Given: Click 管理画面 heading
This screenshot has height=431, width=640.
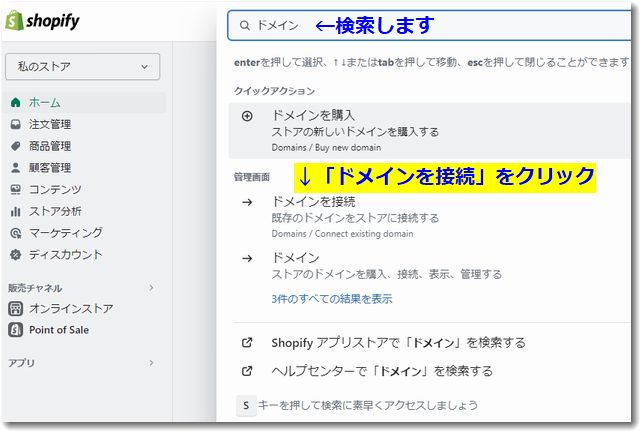Looking at the screenshot, I should click(251, 177).
